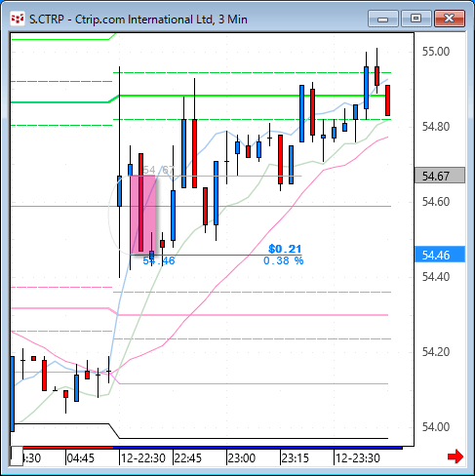The width and height of the screenshot is (475, 476).
Task: Click the window title S.CTRP - Ctrip.com text
Action: pyautogui.click(x=139, y=20)
